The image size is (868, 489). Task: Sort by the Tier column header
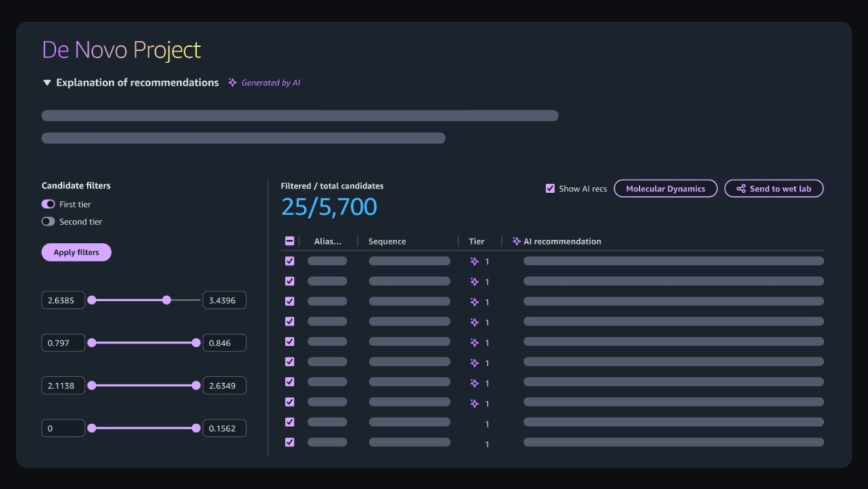coord(476,242)
